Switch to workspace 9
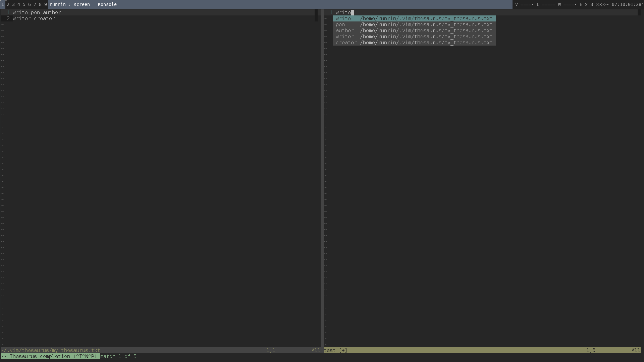Image resolution: width=644 pixels, height=362 pixels. 45,4
